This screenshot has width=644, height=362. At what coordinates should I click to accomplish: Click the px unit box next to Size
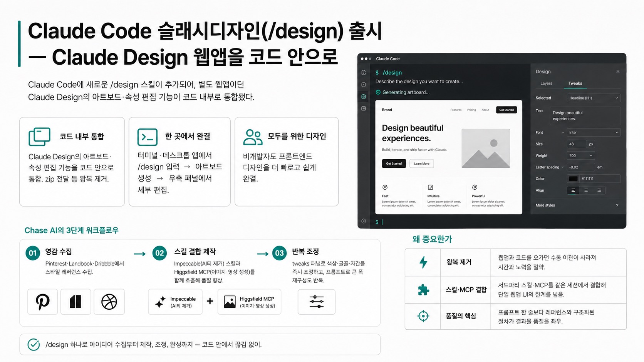click(591, 144)
